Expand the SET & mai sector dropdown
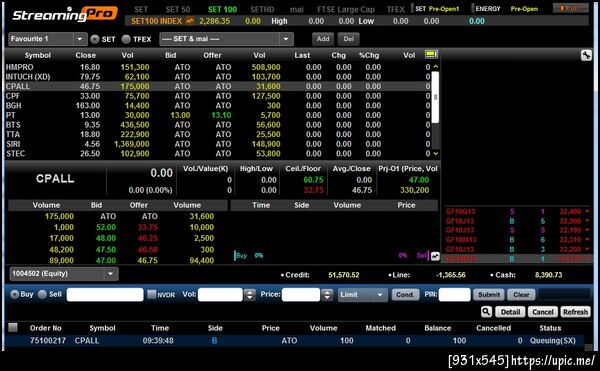Viewport: 600px width, 371px height. coord(227,39)
